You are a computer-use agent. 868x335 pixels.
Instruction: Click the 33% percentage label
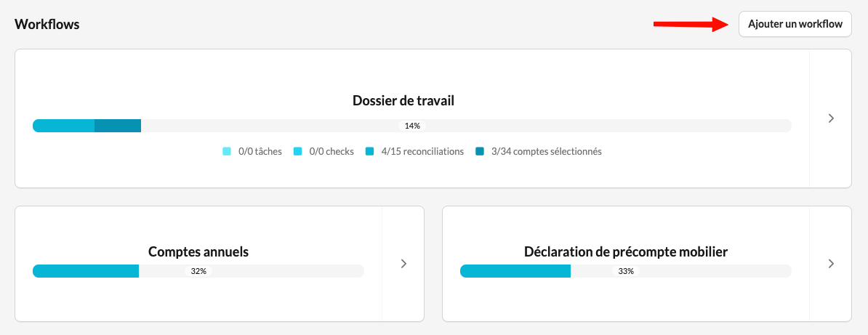click(626, 271)
